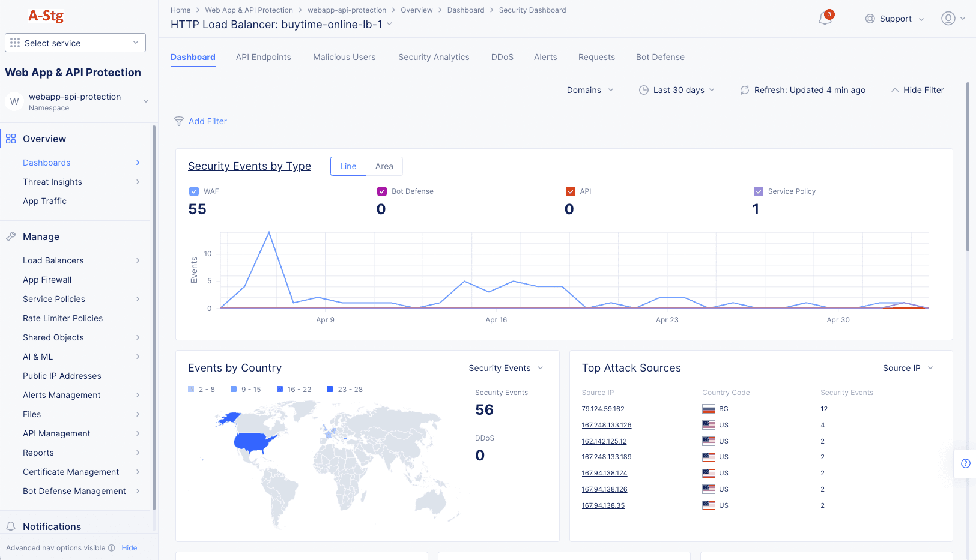Toggle the Service Policy checkbox
Viewport: 976px width, 560px height.
(758, 191)
